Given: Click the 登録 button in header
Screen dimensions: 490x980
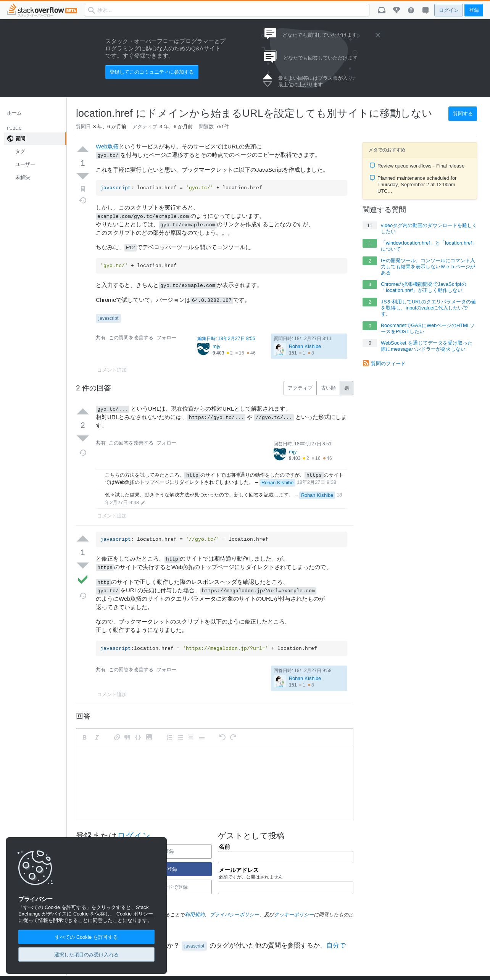Looking at the screenshot, I should click(474, 10).
